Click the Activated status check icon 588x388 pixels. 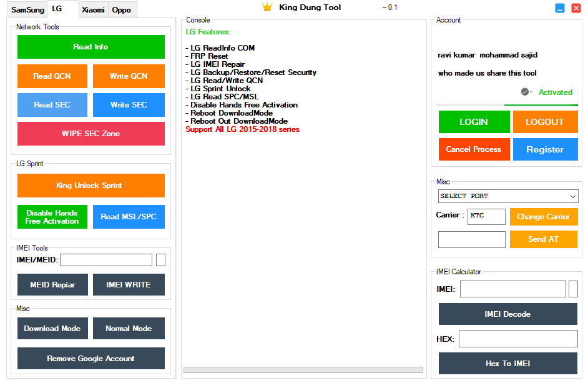click(524, 92)
